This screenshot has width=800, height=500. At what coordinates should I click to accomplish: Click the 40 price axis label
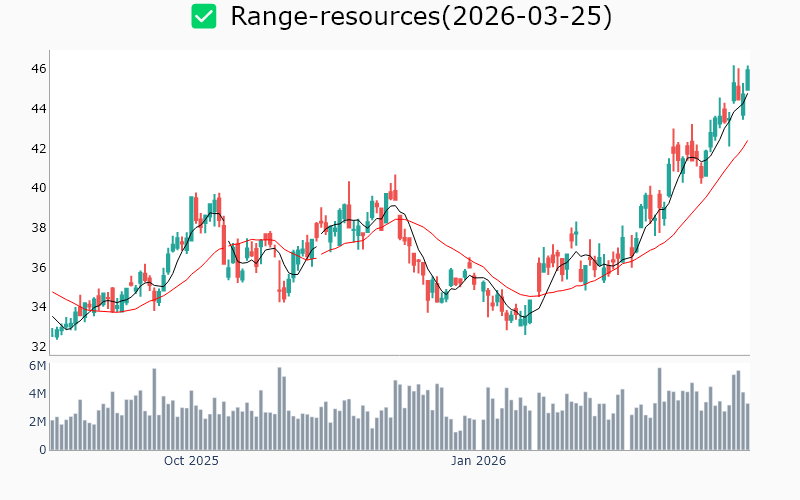(x=38, y=188)
